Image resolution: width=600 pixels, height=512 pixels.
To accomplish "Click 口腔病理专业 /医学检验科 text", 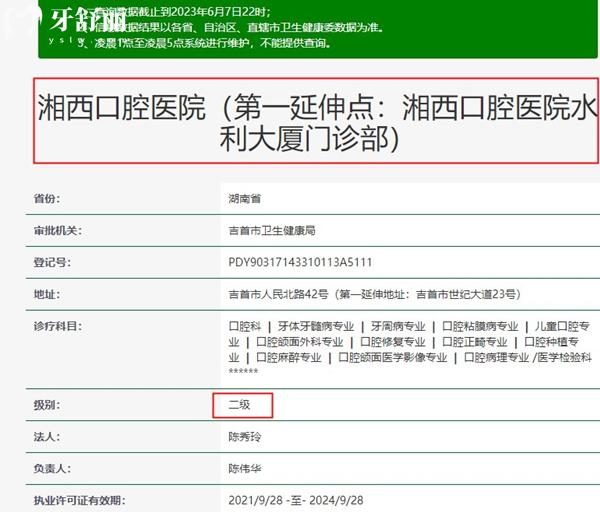I will (528, 357).
